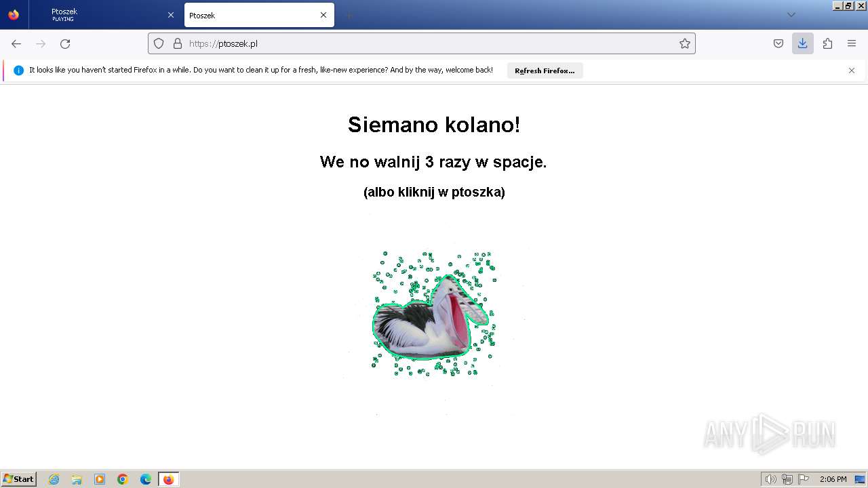Screen dimensions: 868x488
Task: Open Windows Media Player from taskbar
Action: (100, 479)
